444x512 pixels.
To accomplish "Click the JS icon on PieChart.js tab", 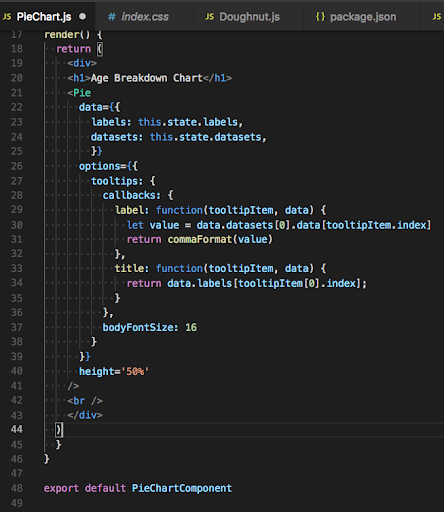I will pos(7,17).
